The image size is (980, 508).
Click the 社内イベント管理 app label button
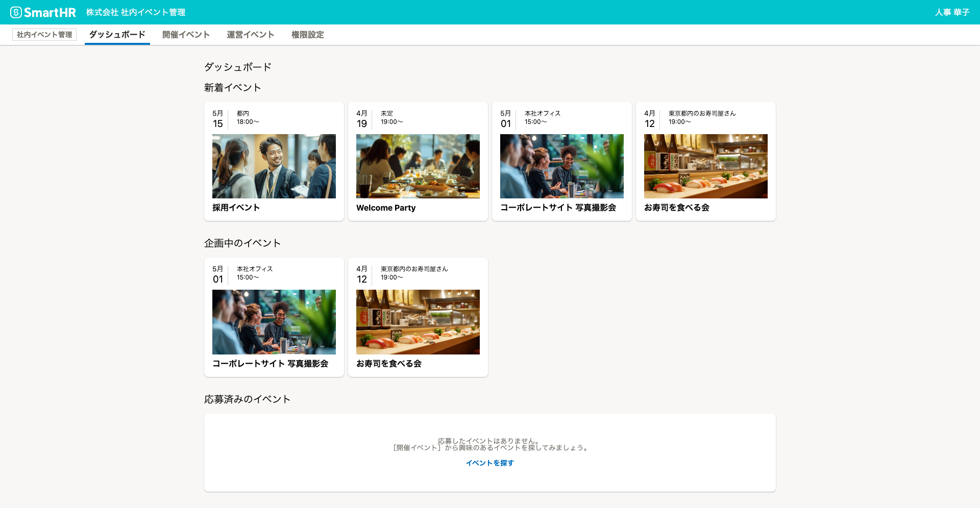44,35
